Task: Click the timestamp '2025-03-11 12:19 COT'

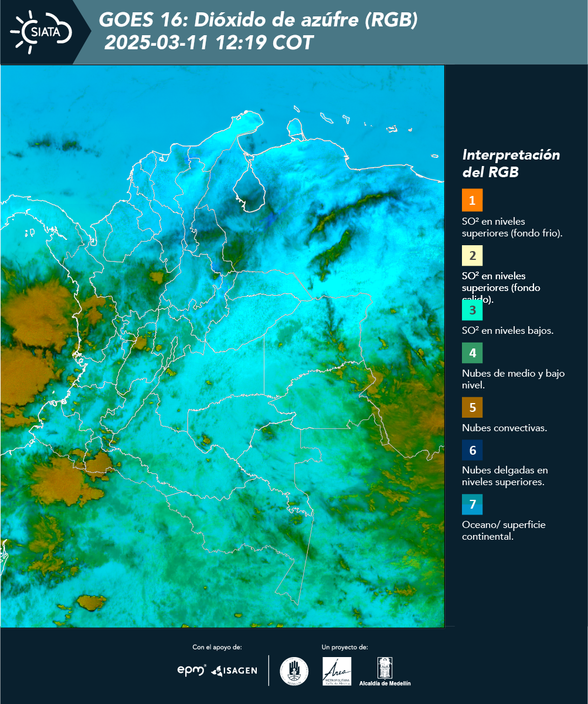Action: [209, 43]
